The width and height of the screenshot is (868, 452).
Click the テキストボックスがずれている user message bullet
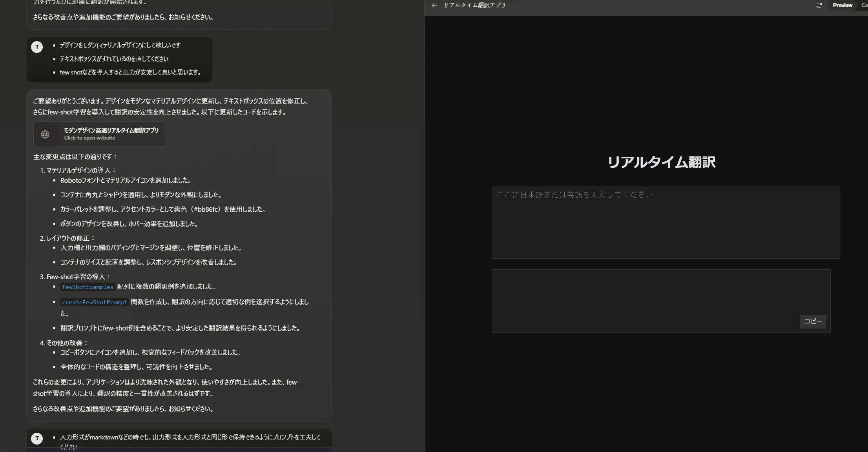[114, 59]
